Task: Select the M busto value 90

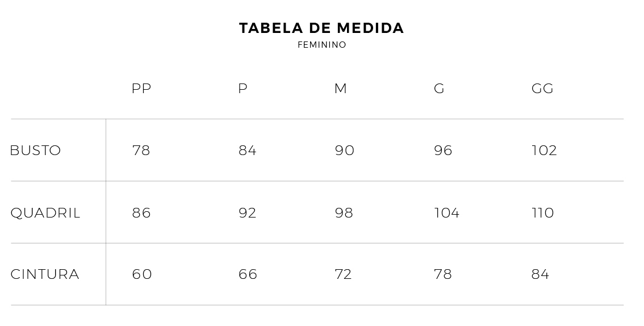Action: click(x=345, y=151)
